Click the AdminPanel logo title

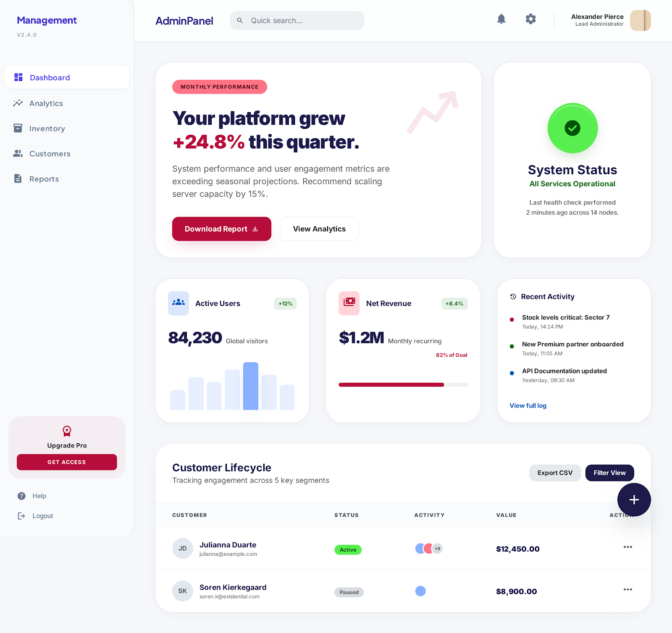184,21
